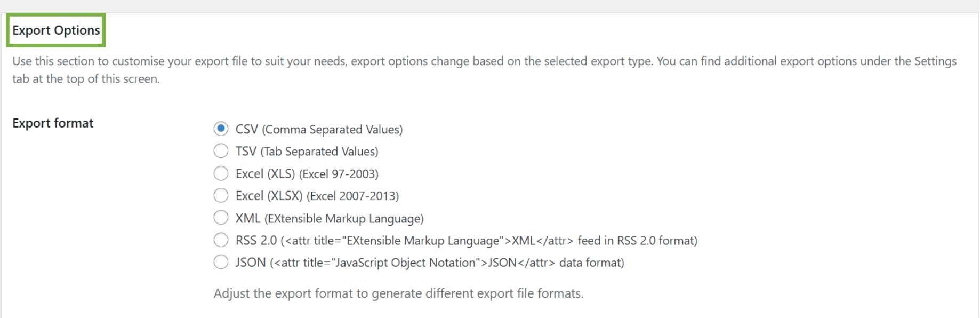Click the 'Excel (XLS) (Excel 97-2003)' label text

307,174
